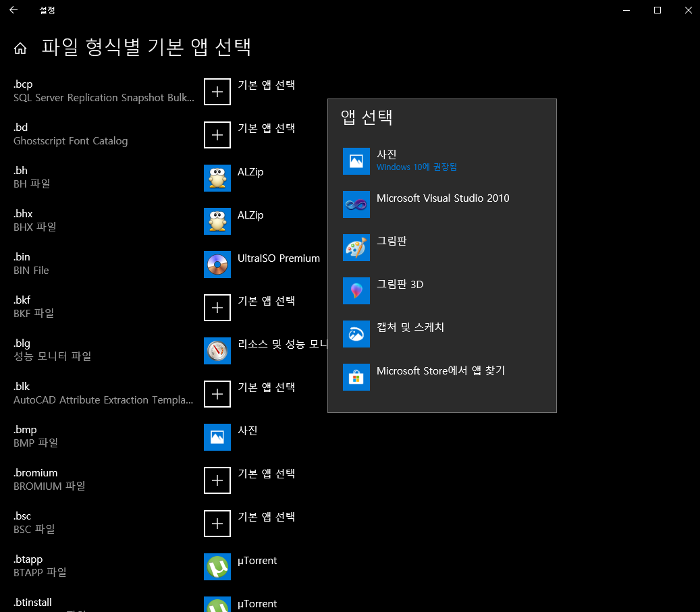Viewport: 700px width, 612px height.
Task: Click ALZip icon next to .bhx
Action: pyautogui.click(x=217, y=221)
